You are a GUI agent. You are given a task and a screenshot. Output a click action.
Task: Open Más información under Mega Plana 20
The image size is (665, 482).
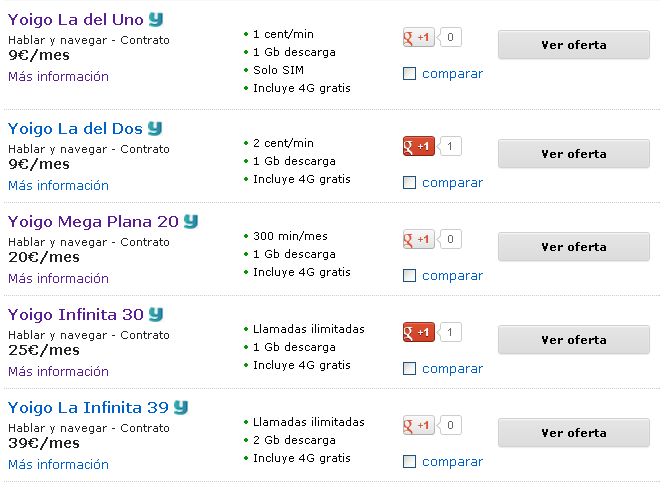[59, 279]
